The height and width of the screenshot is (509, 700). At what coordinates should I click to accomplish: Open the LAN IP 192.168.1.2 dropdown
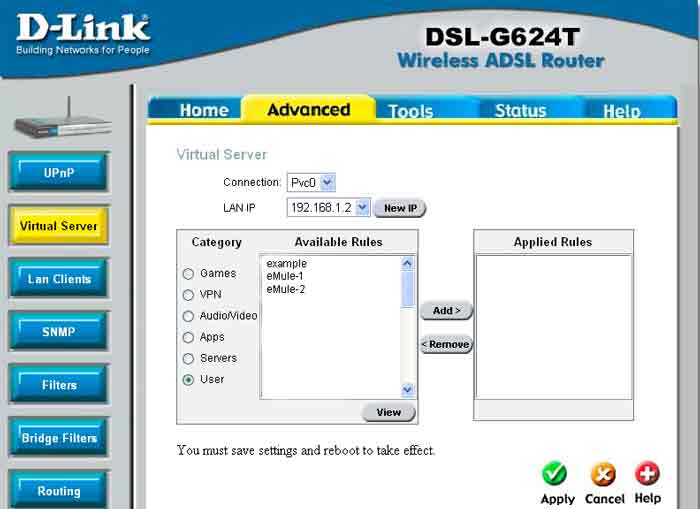click(x=329, y=208)
